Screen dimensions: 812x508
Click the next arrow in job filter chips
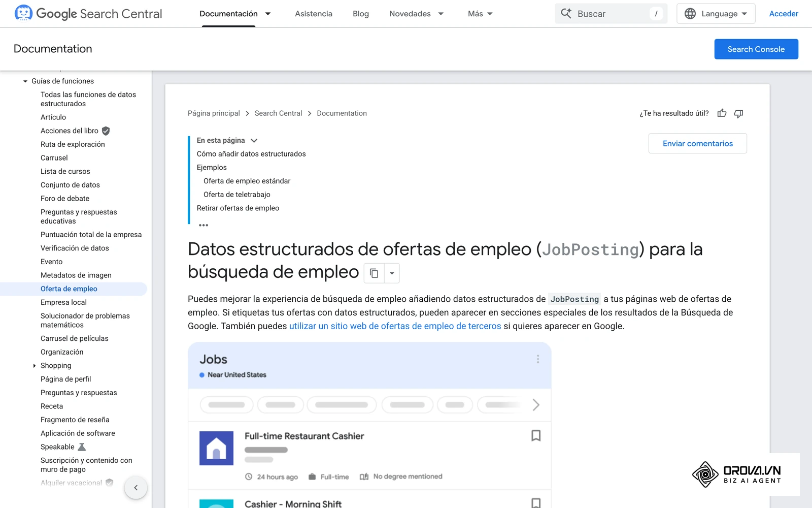tap(536, 405)
